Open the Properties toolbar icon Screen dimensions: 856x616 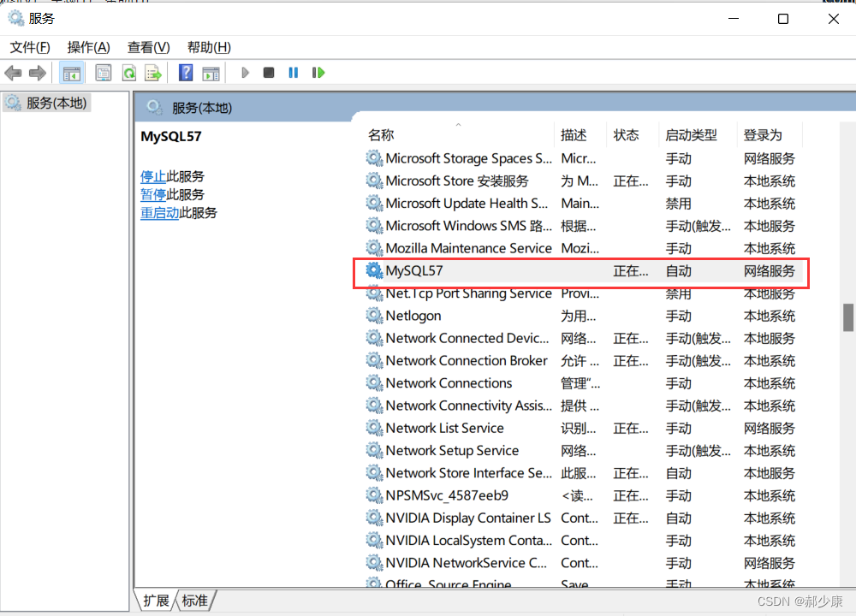[x=104, y=73]
